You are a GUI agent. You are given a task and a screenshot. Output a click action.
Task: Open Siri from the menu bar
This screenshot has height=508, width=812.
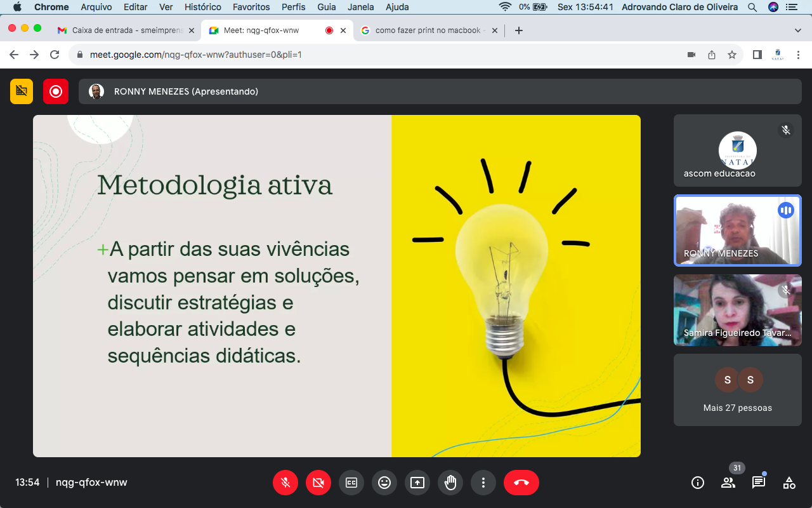[773, 7]
